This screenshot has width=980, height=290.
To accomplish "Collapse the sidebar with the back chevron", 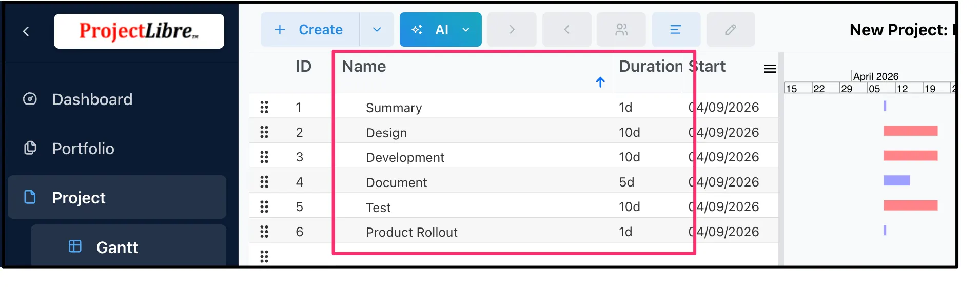I will [26, 31].
